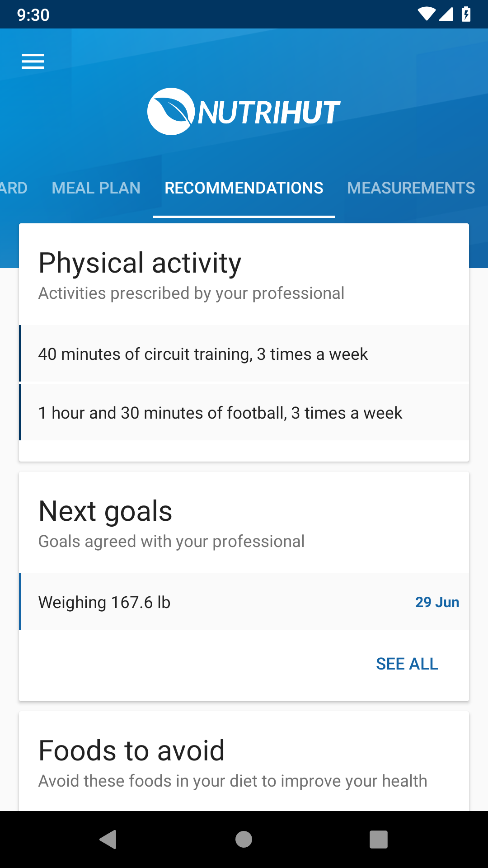Tap the 29 Jun goal date
The height and width of the screenshot is (868, 488).
tap(437, 602)
